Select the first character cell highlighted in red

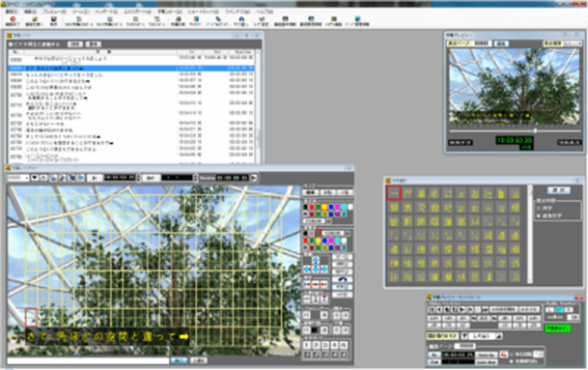tap(394, 193)
